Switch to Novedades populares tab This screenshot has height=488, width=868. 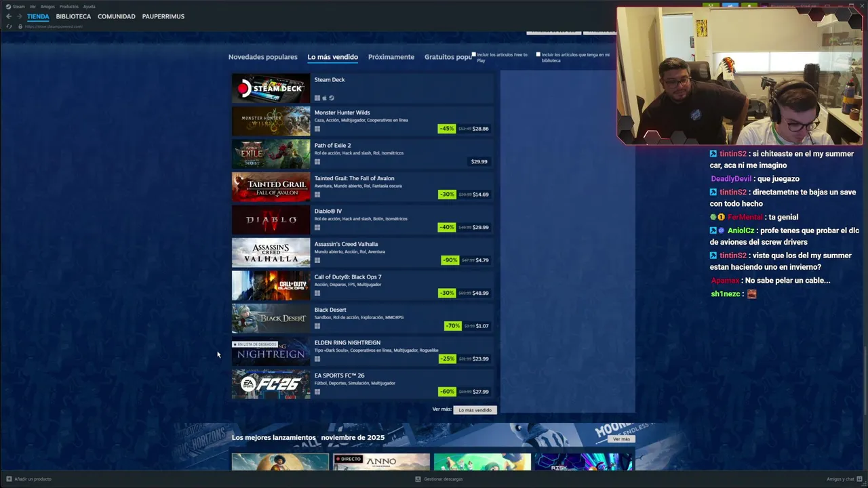pyautogui.click(x=263, y=57)
